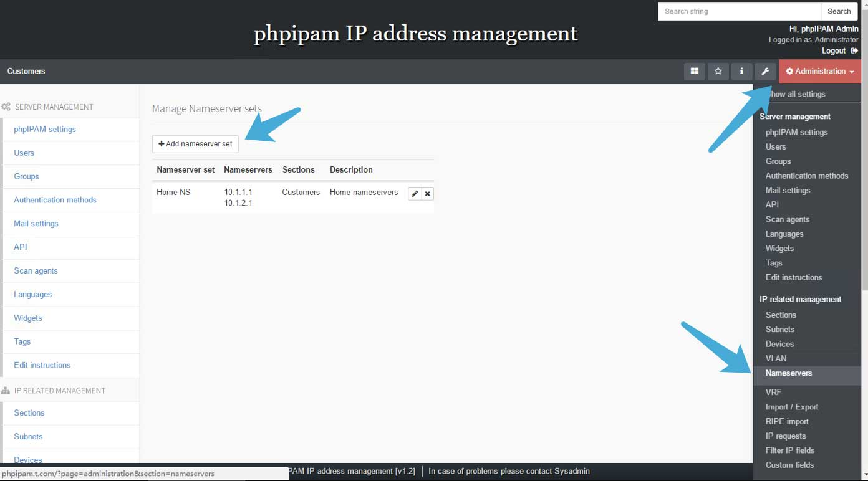The image size is (868, 481).
Task: Open Scan agents in left sidebar
Action: (36, 271)
